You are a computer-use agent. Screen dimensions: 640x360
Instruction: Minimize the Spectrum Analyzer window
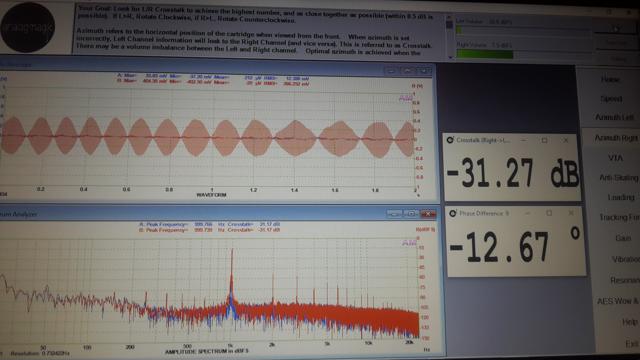(x=394, y=213)
